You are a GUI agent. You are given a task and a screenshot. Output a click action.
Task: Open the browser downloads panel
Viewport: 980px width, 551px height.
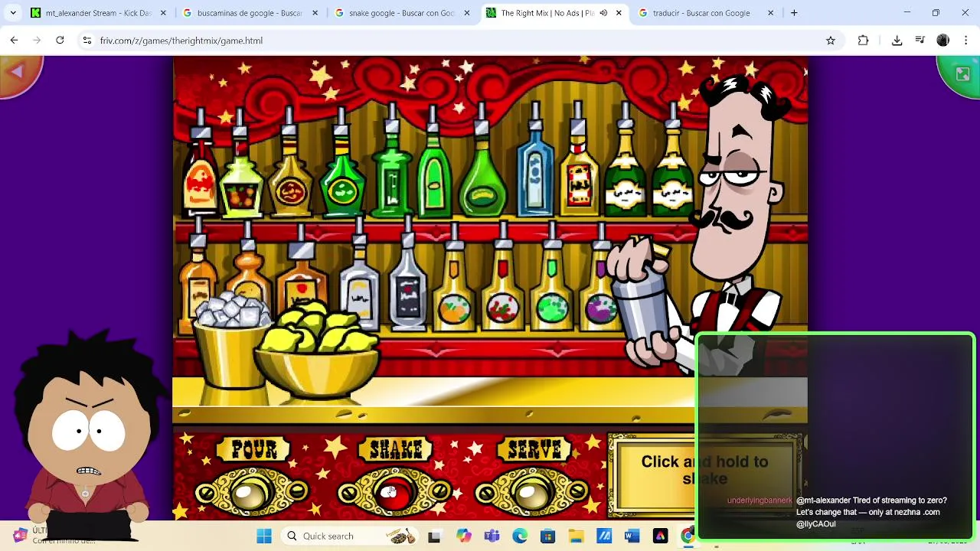point(897,41)
